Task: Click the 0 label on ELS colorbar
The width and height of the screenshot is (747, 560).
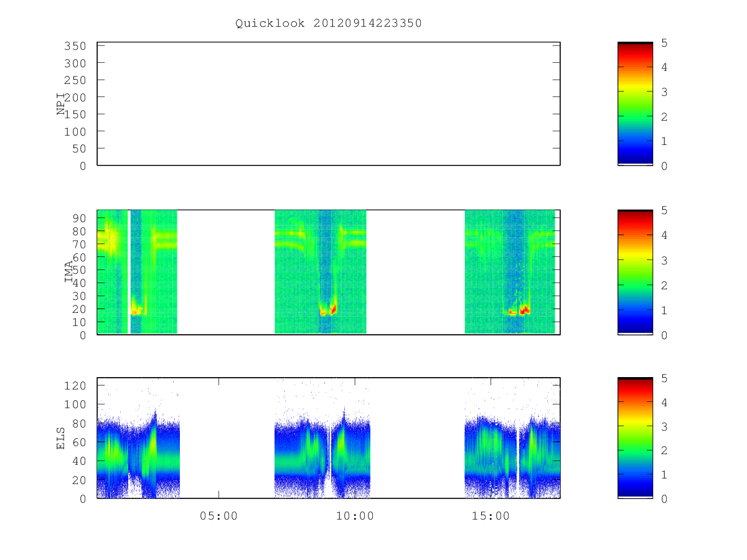Action: click(x=665, y=499)
